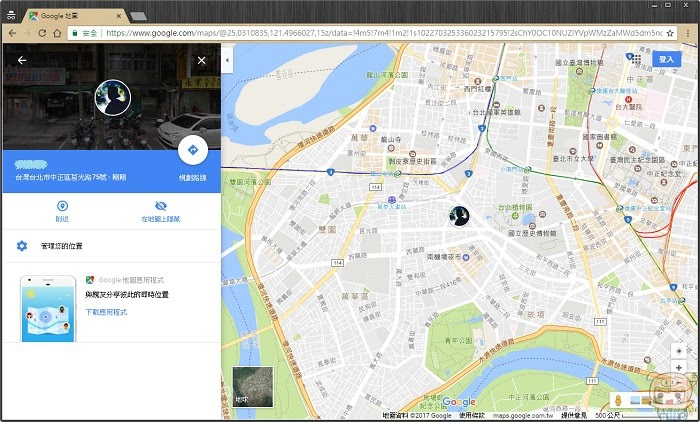Close the Google 地圖 tab
The image size is (700, 422).
click(x=119, y=16)
